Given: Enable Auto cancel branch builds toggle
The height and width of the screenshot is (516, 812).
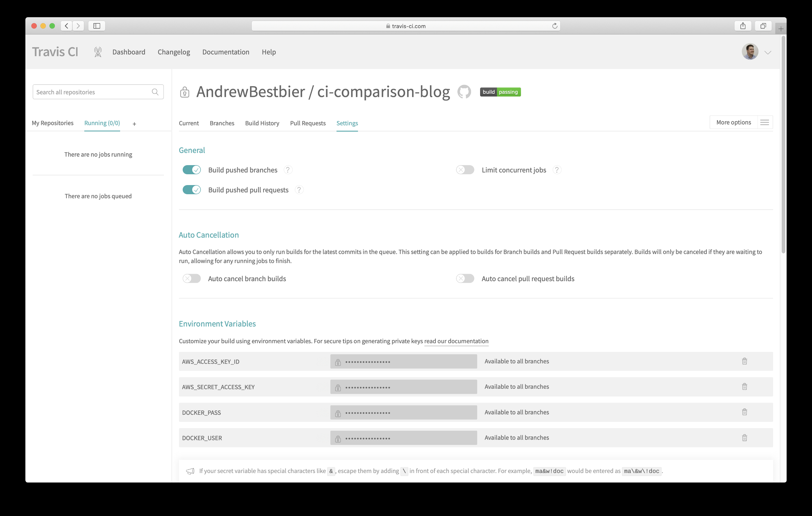Looking at the screenshot, I should (191, 278).
